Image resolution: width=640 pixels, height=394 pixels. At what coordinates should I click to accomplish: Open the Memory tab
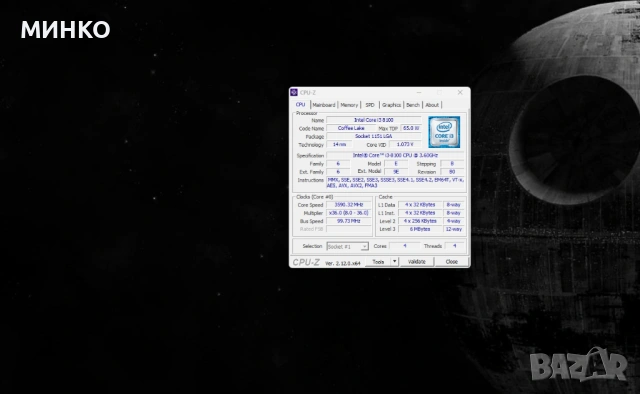pos(349,105)
